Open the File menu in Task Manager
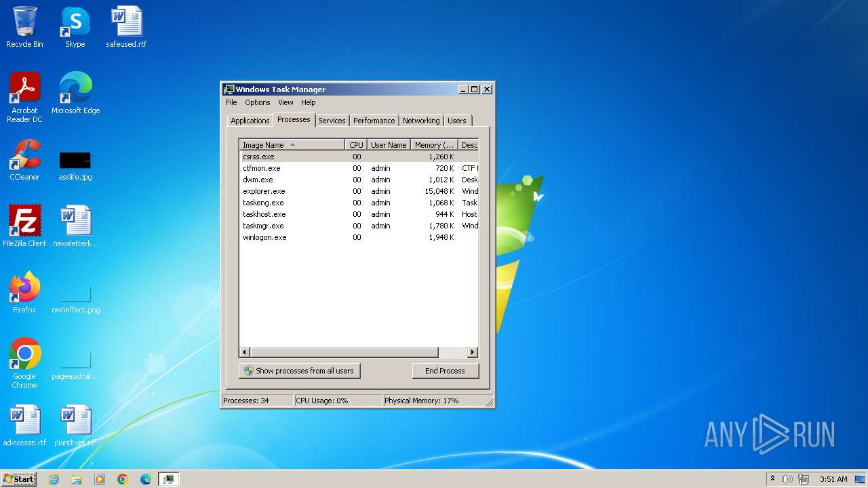Image resolution: width=868 pixels, height=488 pixels. coord(231,102)
